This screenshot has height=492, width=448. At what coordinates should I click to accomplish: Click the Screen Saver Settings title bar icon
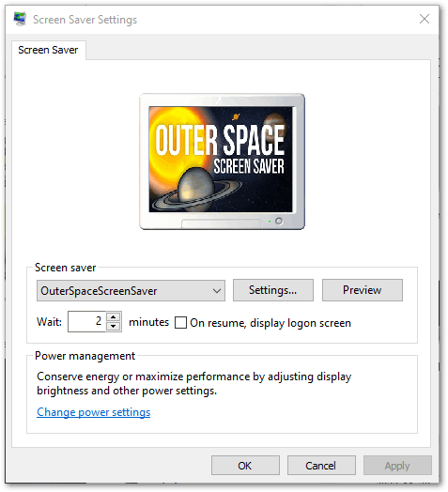(20, 19)
